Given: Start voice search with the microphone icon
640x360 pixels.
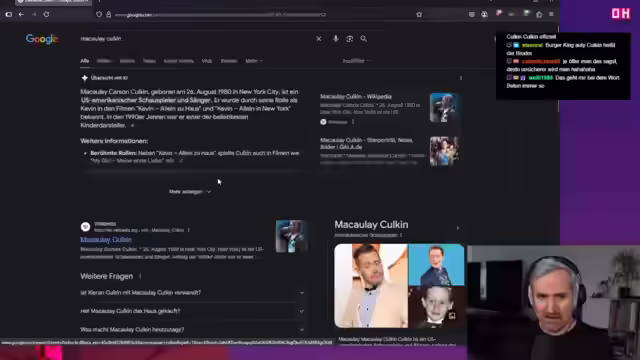Looking at the screenshot, I should click(x=336, y=39).
